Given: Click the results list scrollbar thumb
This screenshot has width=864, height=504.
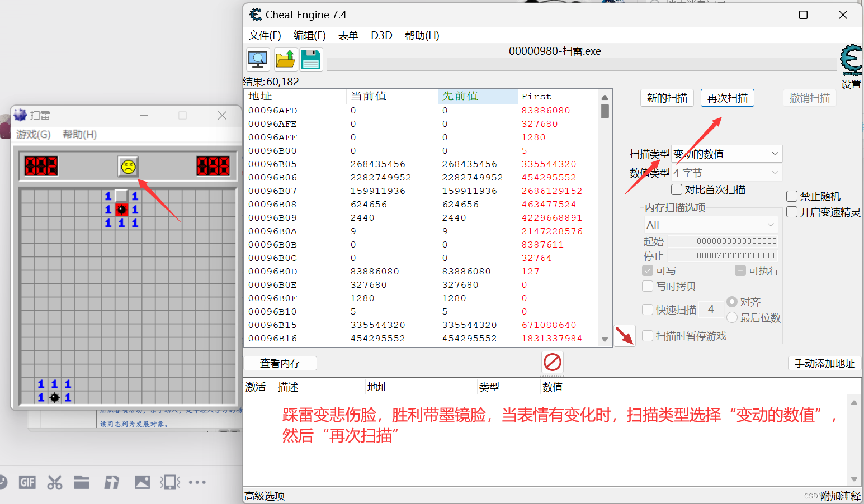Looking at the screenshot, I should click(x=605, y=111).
